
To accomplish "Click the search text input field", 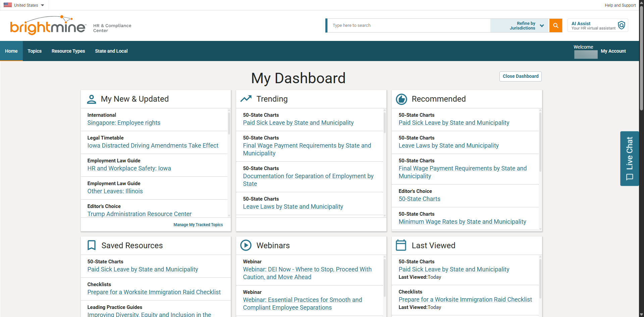I will 409,25.
